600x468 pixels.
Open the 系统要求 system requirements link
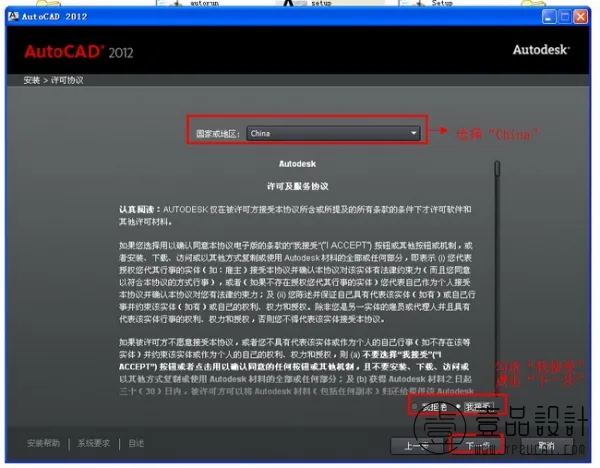tap(94, 443)
